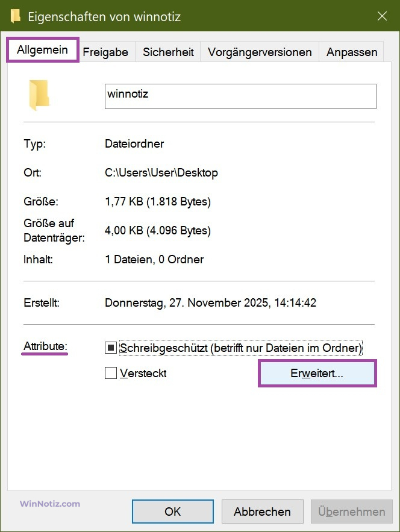Go to the Anpassen tab
The width and height of the screenshot is (400, 532).
(x=351, y=52)
